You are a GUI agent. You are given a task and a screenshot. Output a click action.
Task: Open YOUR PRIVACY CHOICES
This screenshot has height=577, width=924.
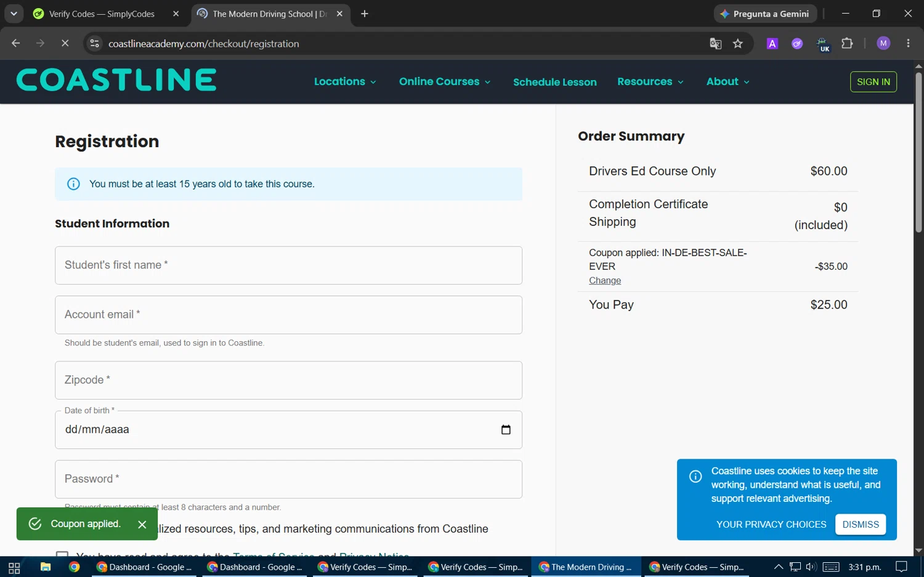(771, 525)
